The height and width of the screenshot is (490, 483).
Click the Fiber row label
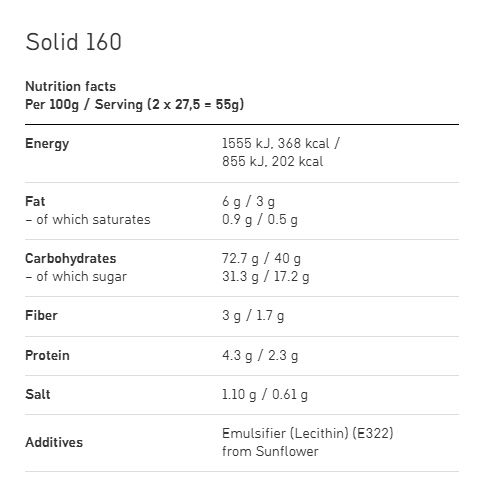pyautogui.click(x=41, y=315)
